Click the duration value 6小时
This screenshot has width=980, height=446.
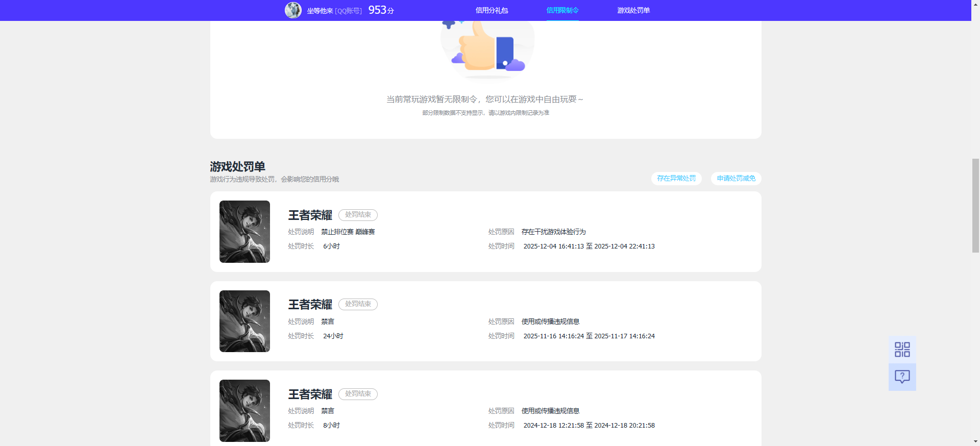331,246
